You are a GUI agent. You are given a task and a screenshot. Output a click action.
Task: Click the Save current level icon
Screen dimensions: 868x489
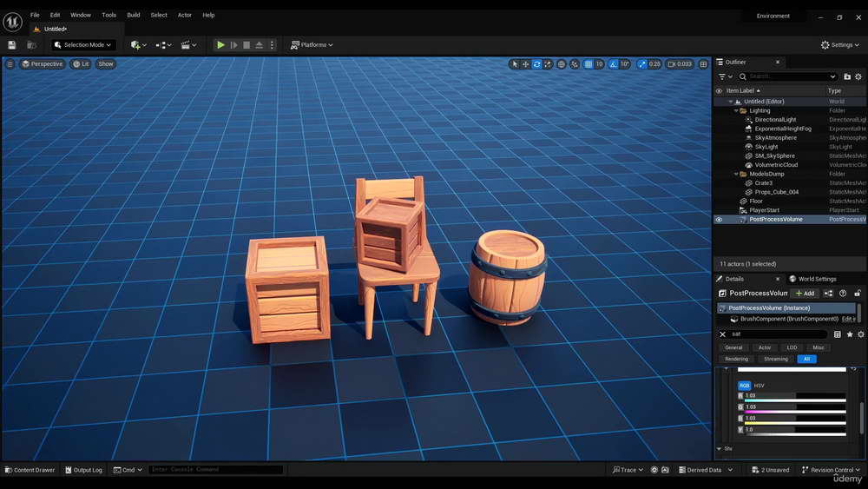(x=11, y=45)
